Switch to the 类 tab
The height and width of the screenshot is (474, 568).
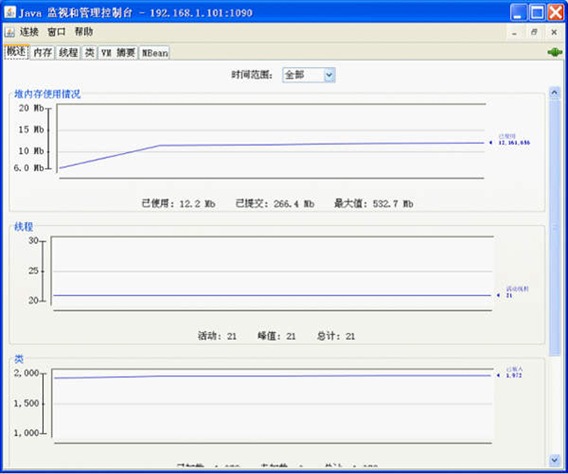pos(89,53)
